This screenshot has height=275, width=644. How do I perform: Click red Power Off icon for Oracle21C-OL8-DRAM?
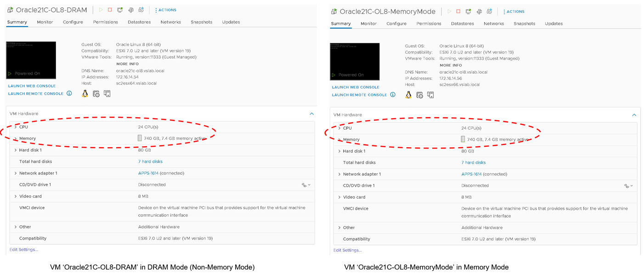click(110, 10)
